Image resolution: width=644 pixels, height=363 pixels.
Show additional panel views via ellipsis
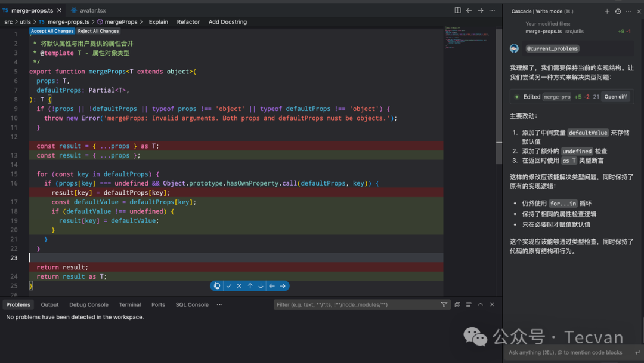coord(219,304)
